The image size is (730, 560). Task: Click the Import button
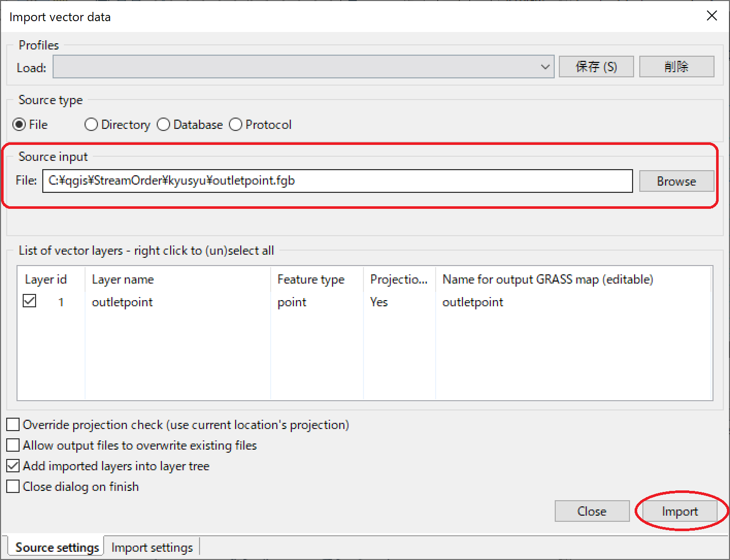tap(679, 511)
